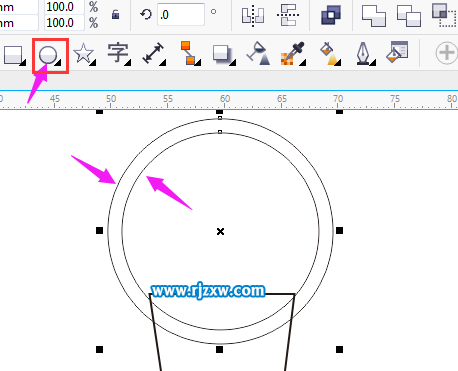Open the Interactive Fill flyout arrow
458x371 pixels.
pos(338,62)
